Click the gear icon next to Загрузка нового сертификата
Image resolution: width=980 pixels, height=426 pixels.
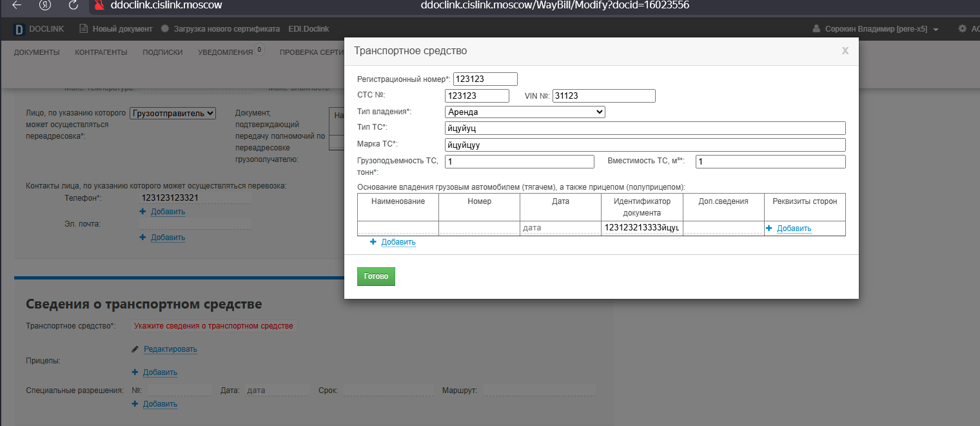pos(165,28)
